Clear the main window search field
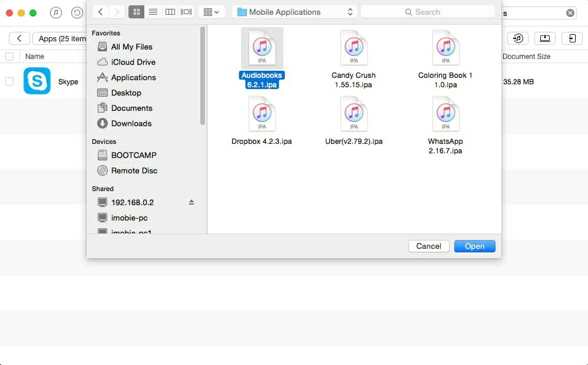Viewport: 588px width, 365px height. pos(570,13)
